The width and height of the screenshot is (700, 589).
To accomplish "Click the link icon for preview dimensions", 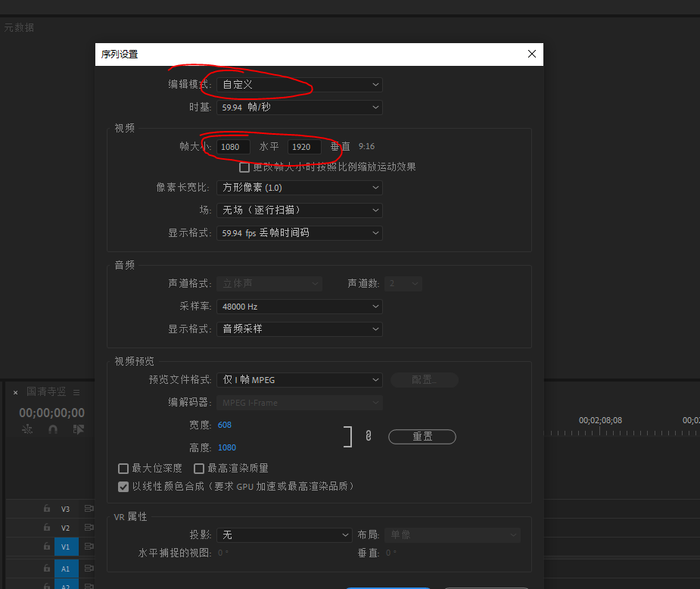I will click(369, 436).
